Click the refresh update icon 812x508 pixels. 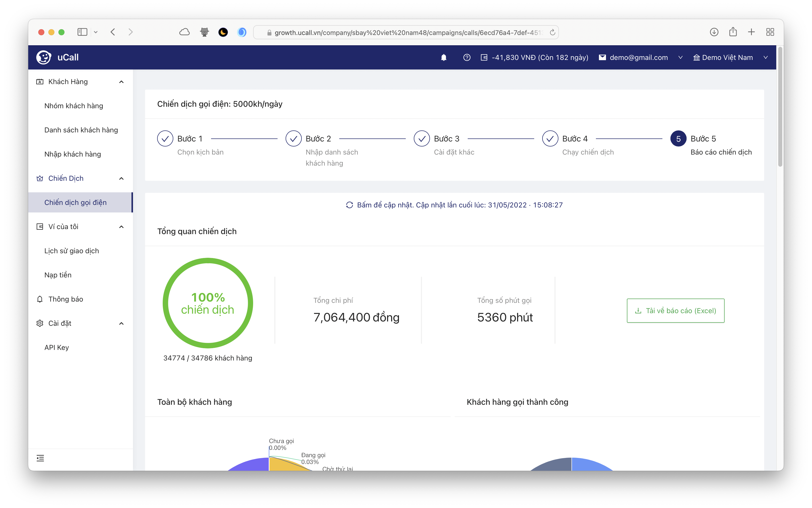(x=349, y=205)
